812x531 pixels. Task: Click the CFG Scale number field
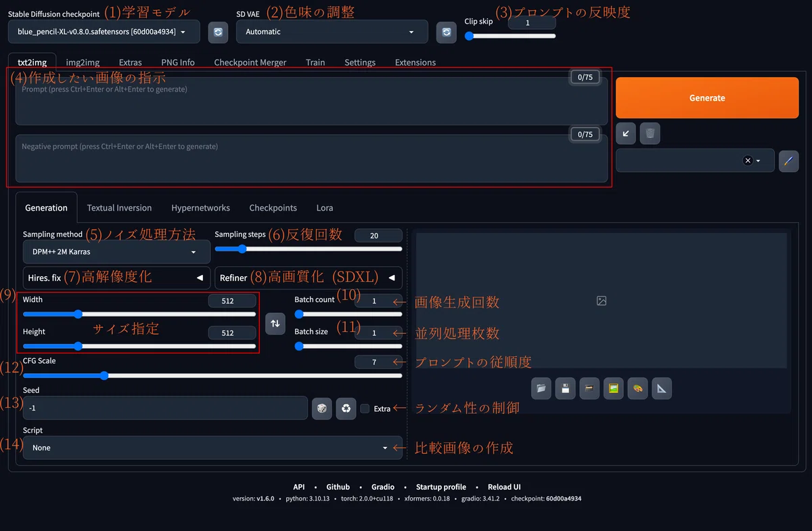coord(378,362)
